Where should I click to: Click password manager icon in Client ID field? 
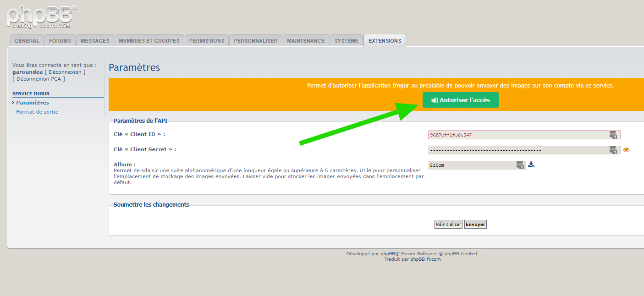[x=613, y=135]
